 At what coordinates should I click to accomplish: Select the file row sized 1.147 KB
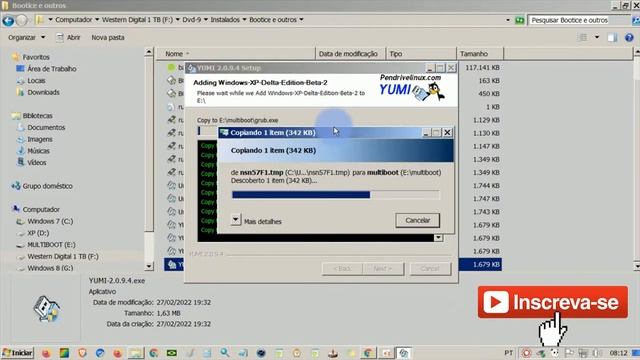(x=333, y=146)
